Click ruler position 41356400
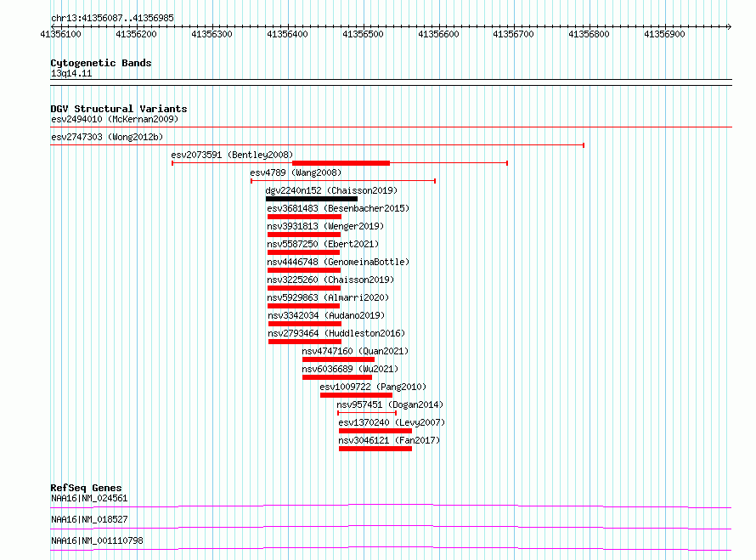The height and width of the screenshot is (560, 756). point(287,34)
